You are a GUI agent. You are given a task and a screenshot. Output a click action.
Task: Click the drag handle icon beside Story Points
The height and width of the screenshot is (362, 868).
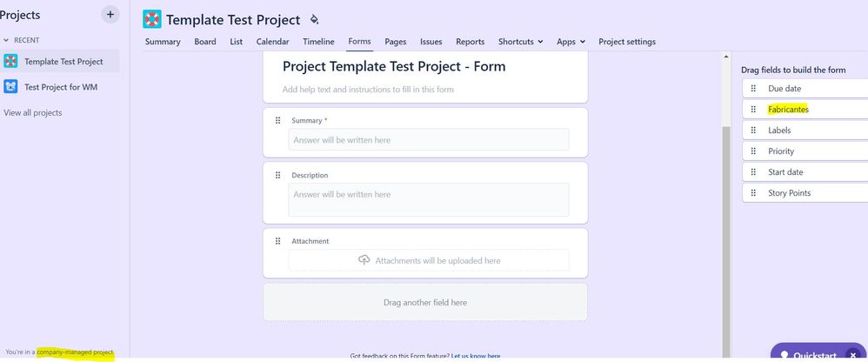(x=753, y=193)
